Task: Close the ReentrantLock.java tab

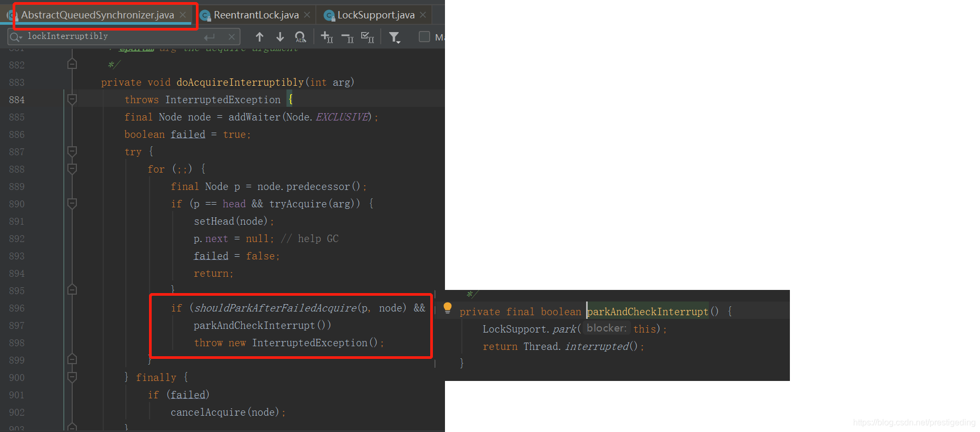Action: 307,15
